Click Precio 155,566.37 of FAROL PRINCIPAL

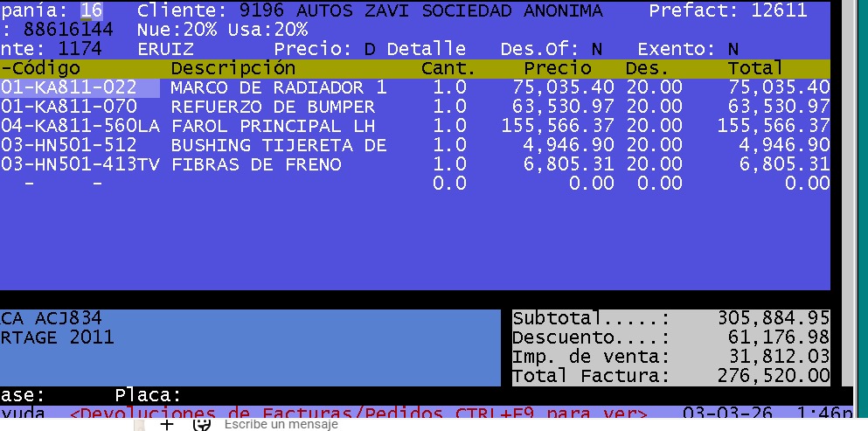tap(558, 126)
